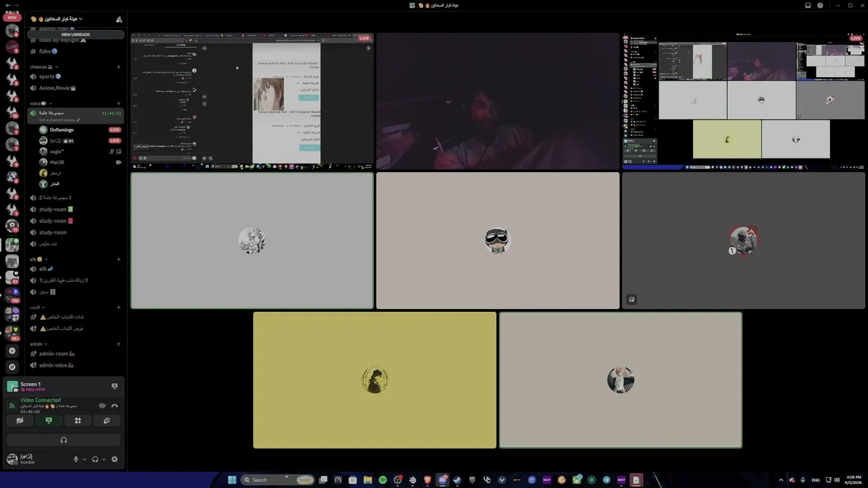Screen dimensions: 868x488
Task: Focus the webcam video tile
Action: click(x=498, y=101)
